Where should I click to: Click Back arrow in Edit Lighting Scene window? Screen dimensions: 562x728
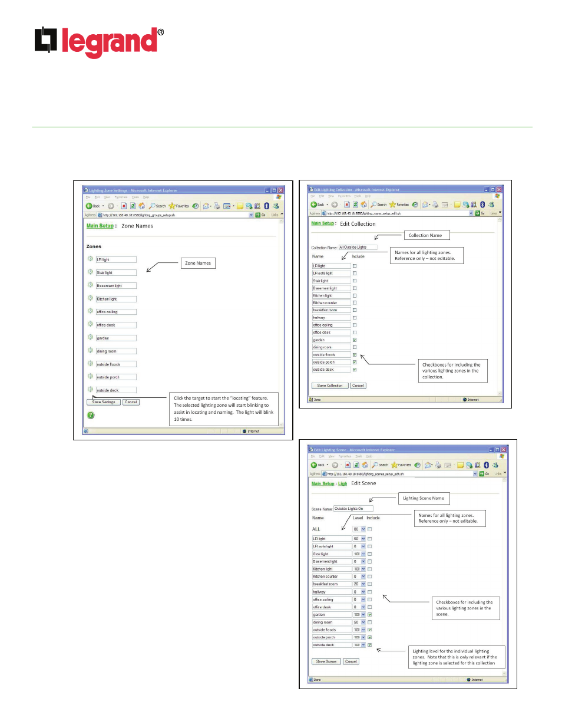(x=315, y=465)
